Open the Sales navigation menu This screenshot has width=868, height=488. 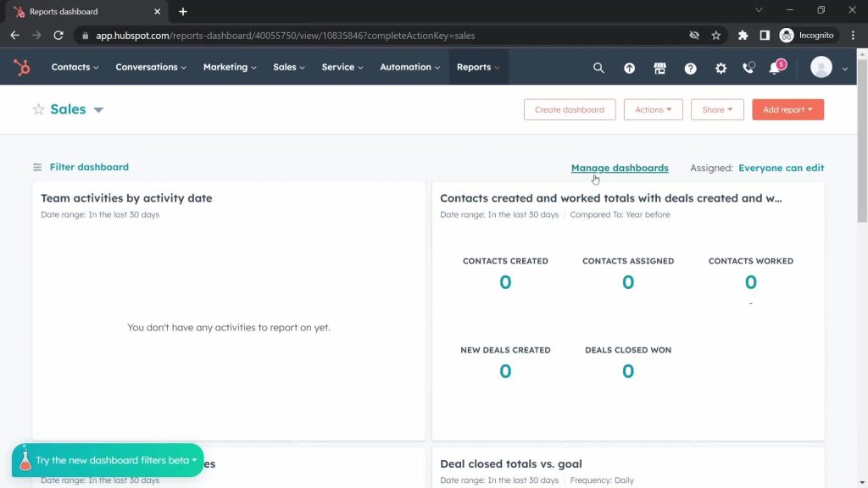pyautogui.click(x=289, y=67)
